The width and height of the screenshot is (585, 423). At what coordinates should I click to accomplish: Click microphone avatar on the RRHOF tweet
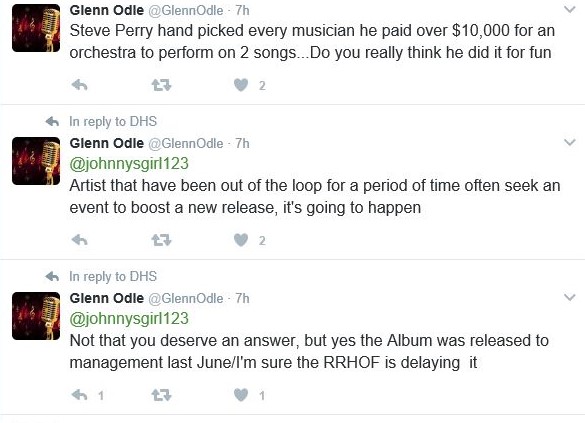(x=36, y=316)
